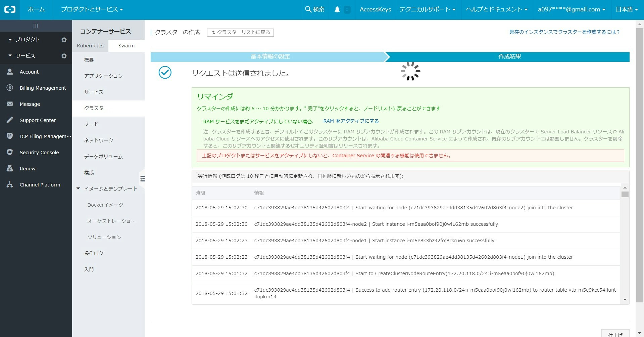644x337 pixels.
Task: Click the Security Console shield icon
Action: pyautogui.click(x=10, y=152)
